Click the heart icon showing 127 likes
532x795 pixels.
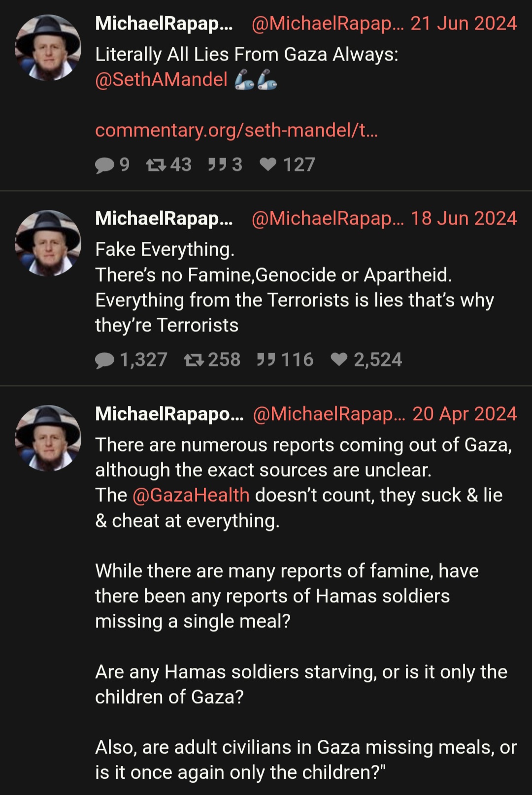tap(268, 164)
